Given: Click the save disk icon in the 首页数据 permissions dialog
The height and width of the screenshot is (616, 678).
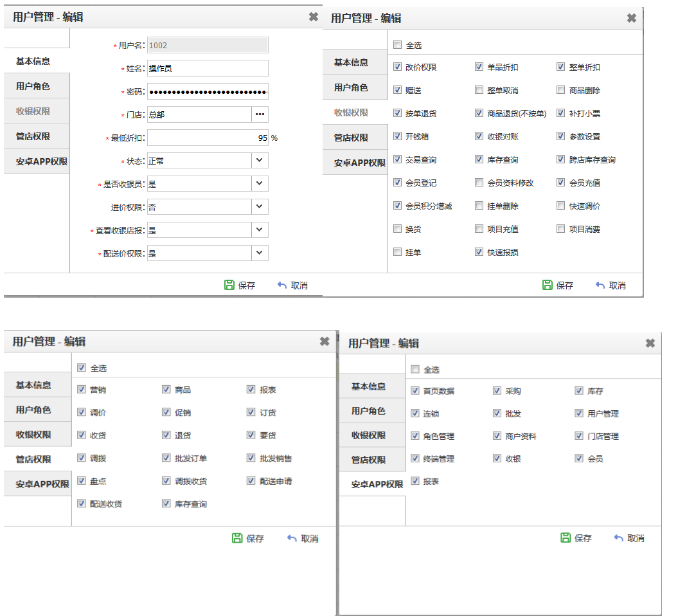Looking at the screenshot, I should coord(566,538).
